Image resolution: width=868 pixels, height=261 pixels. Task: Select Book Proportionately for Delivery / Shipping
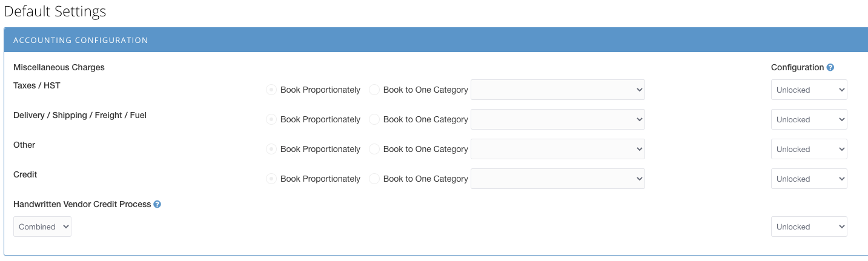click(x=271, y=119)
